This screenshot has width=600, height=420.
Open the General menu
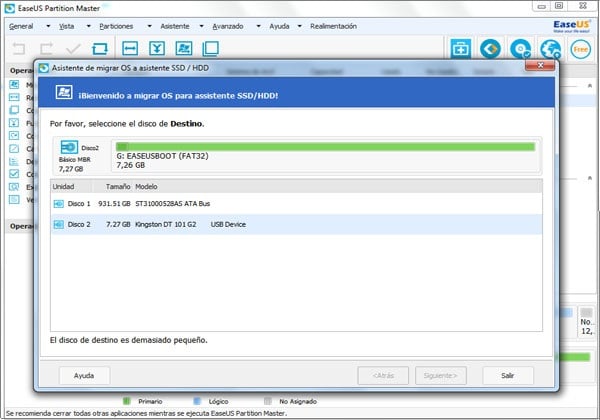click(21, 26)
